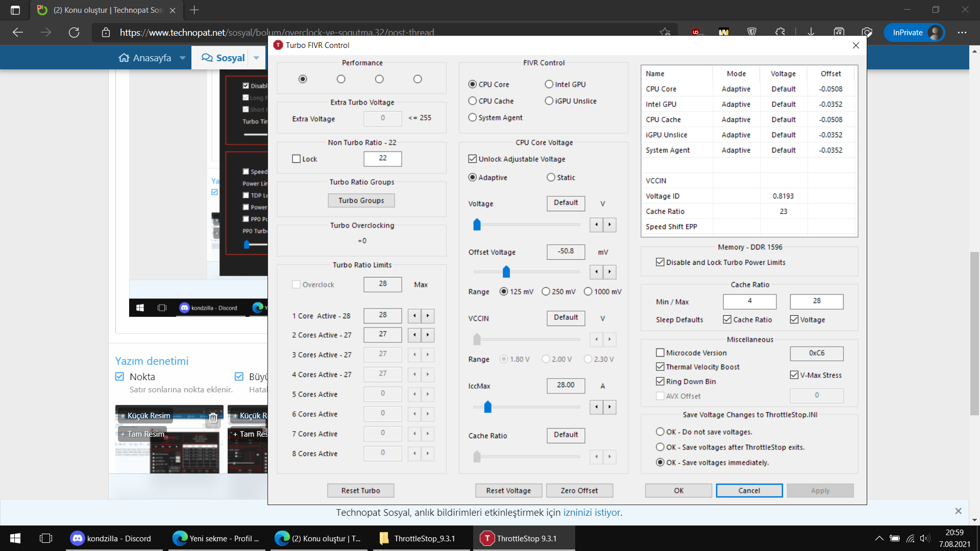This screenshot has height=551, width=980.
Task: Select the CPU Cache radio button
Action: 473,101
